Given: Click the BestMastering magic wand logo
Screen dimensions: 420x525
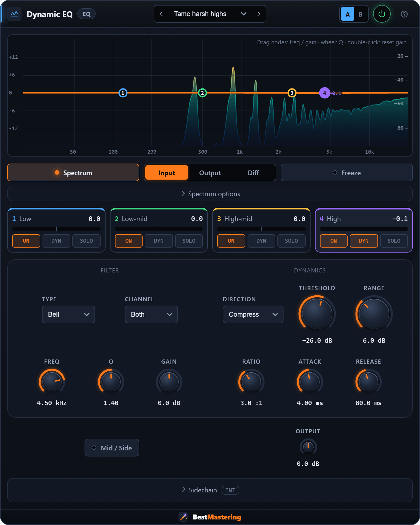Looking at the screenshot, I should [183, 517].
